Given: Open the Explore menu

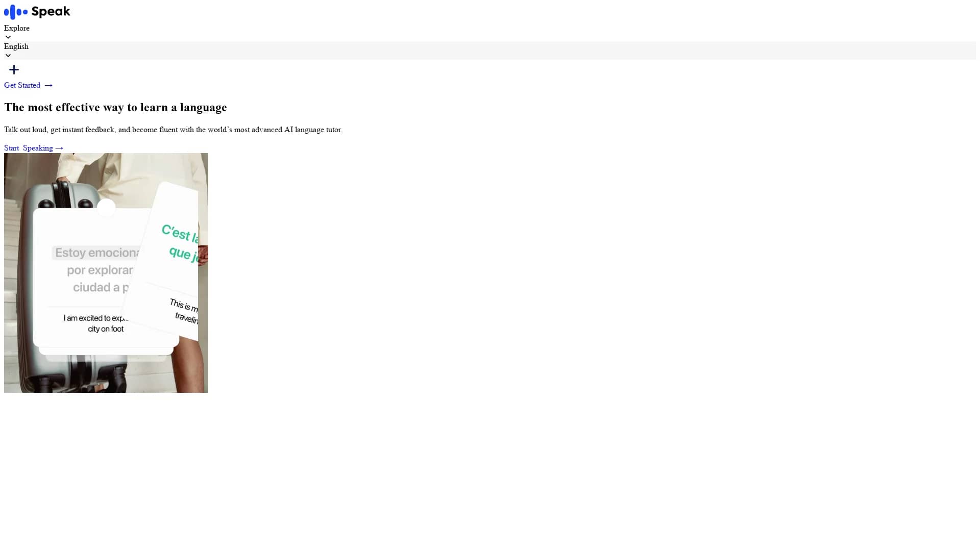Looking at the screenshot, I should coord(17,28).
